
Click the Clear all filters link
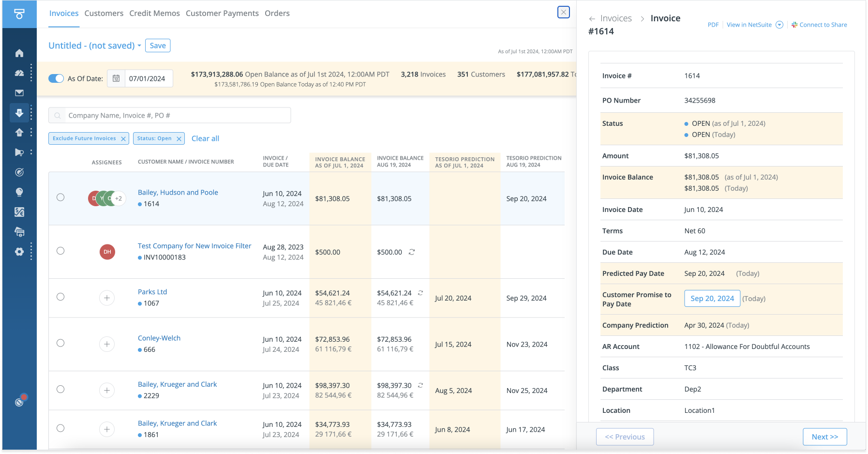(x=205, y=138)
